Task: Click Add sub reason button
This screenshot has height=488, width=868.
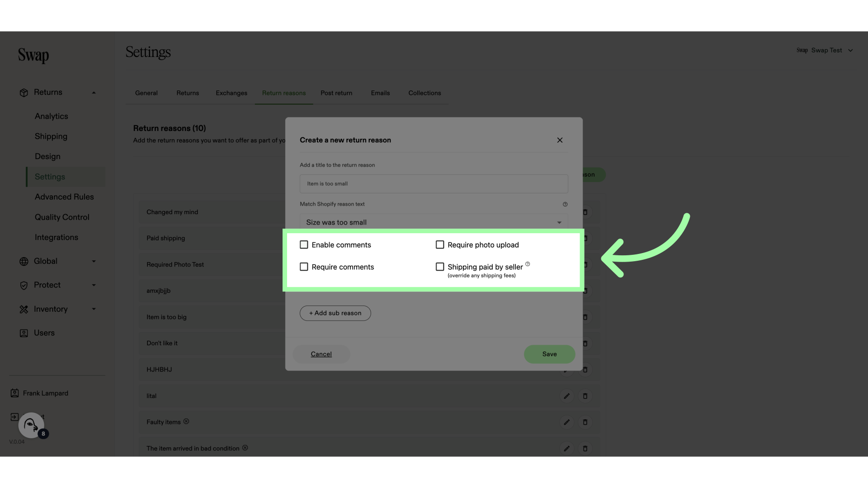Action: click(335, 313)
